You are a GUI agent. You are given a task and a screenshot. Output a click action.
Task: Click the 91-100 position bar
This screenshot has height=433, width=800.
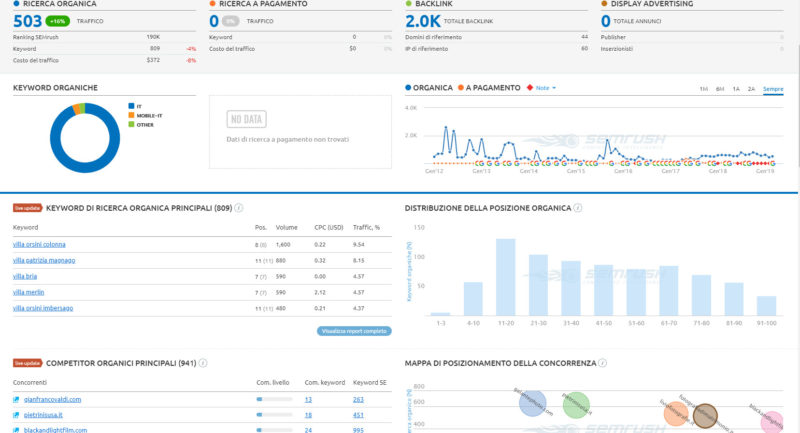tap(766, 306)
